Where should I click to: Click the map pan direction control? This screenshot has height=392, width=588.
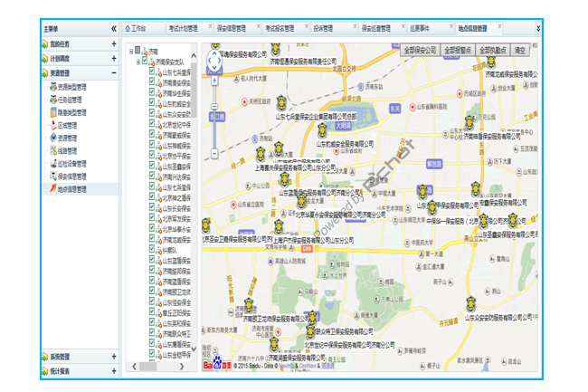tap(215, 60)
